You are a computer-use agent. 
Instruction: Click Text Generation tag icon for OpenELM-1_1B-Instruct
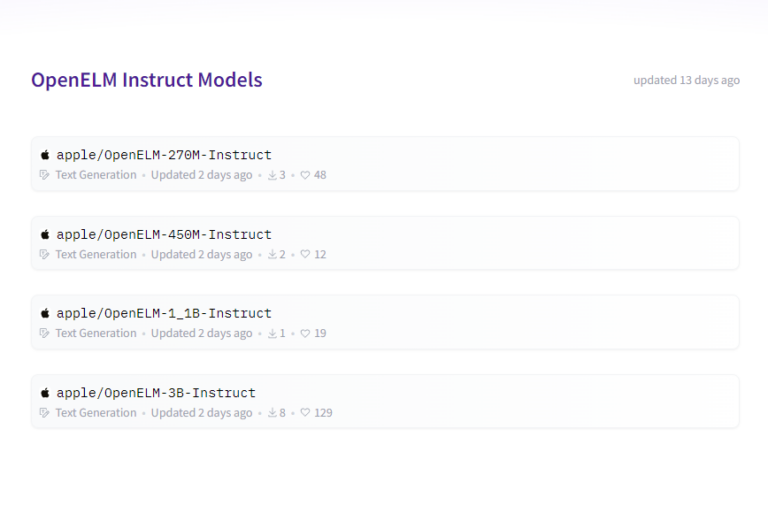[44, 334]
